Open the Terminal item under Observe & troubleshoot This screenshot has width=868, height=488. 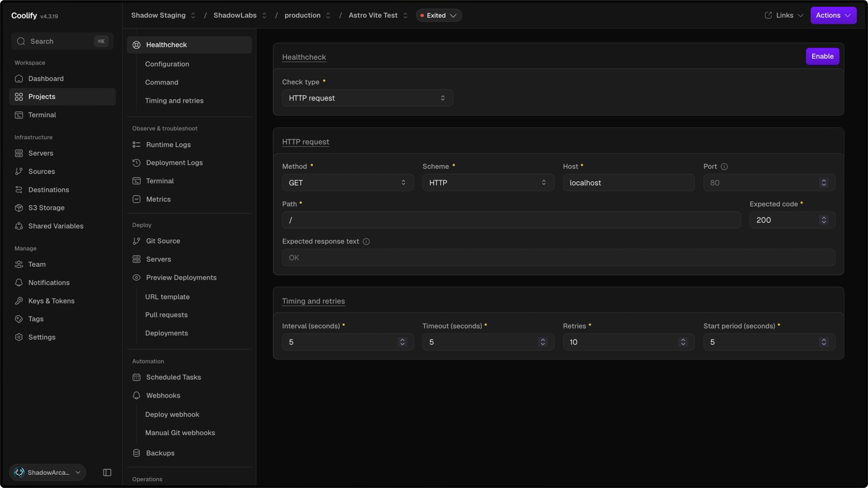(189, 181)
